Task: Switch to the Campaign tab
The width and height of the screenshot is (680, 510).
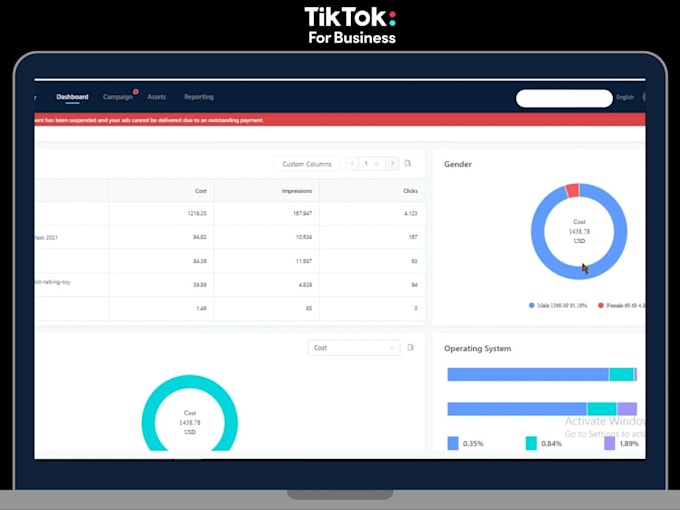Action: (x=118, y=97)
